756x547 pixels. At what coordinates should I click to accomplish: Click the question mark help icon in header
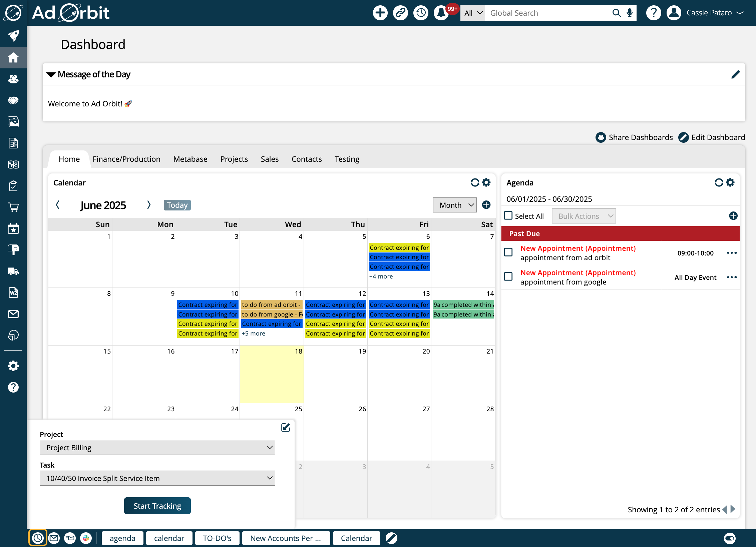click(x=653, y=13)
